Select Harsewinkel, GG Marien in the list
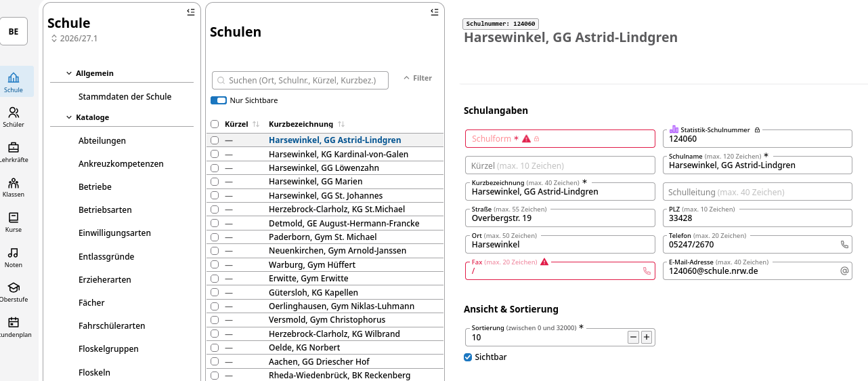The height and width of the screenshot is (381, 868). click(325, 181)
